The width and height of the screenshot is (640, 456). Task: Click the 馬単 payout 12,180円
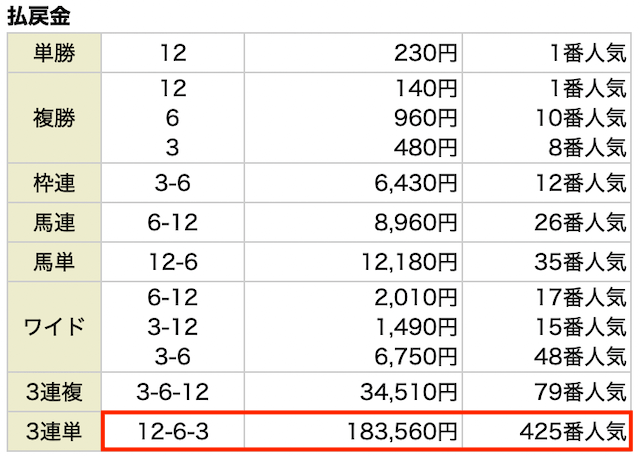point(410,262)
